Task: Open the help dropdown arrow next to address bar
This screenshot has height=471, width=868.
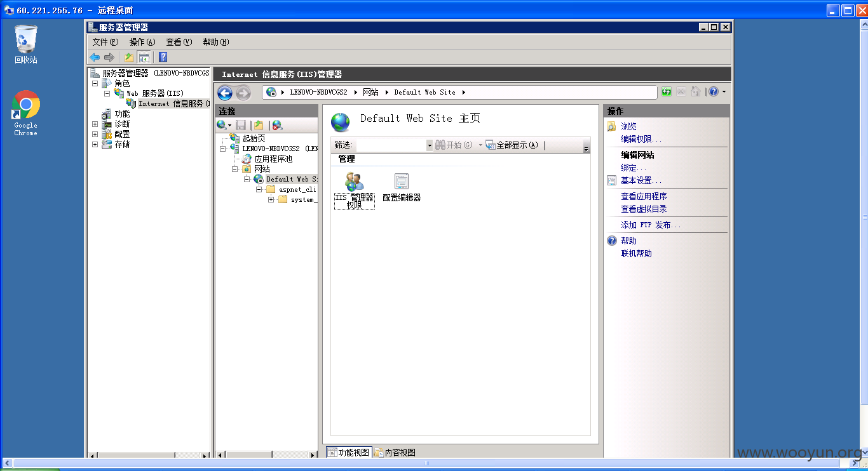Action: coord(724,92)
